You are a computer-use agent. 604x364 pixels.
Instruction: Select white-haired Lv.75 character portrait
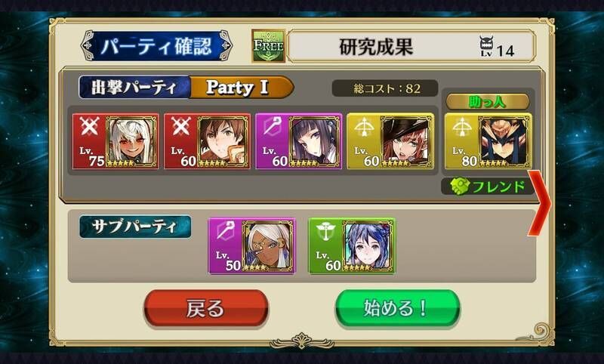(131, 142)
